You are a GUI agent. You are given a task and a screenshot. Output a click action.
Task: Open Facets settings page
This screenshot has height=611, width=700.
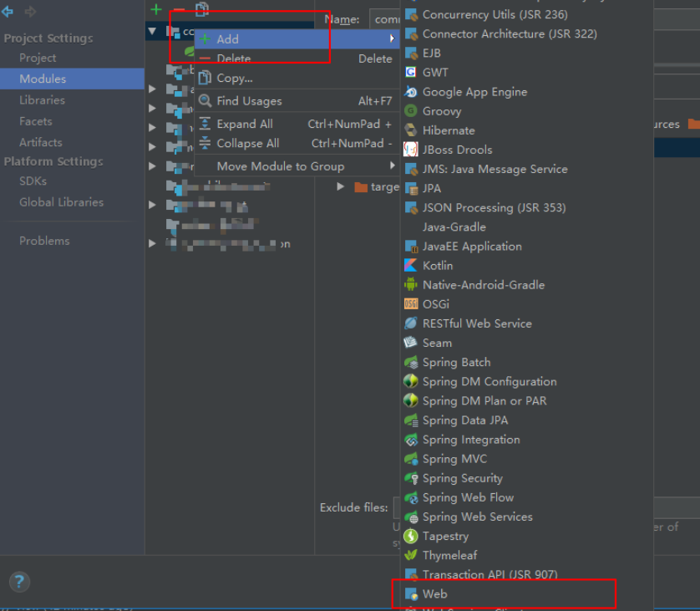36,121
